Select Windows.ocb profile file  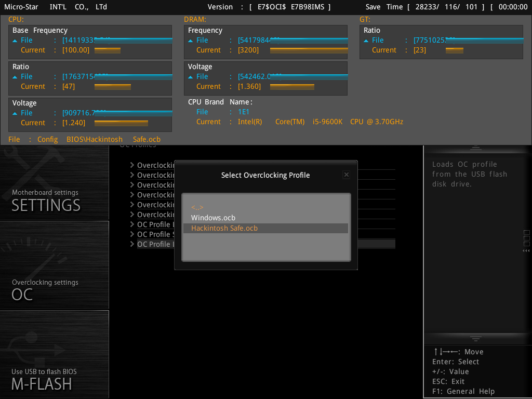point(213,218)
